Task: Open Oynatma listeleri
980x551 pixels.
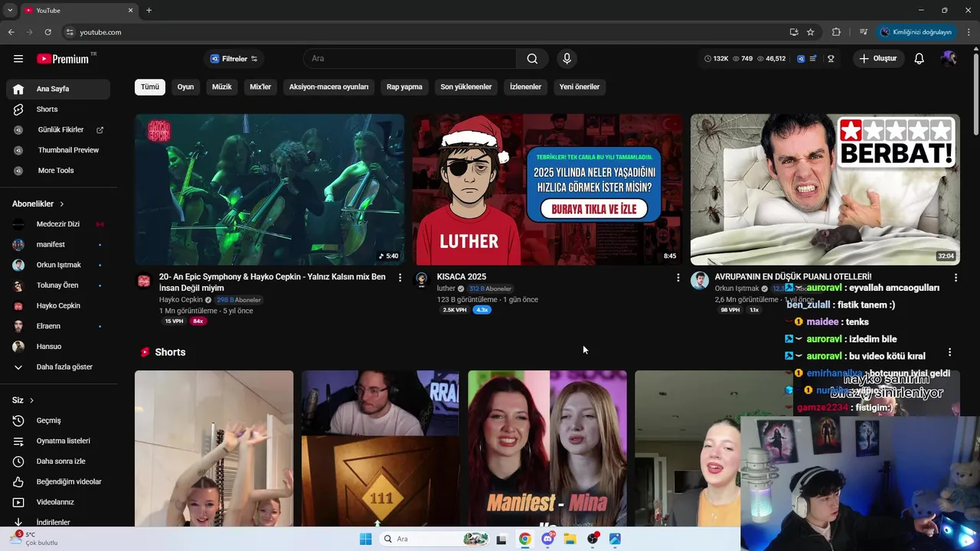Action: coord(58,441)
